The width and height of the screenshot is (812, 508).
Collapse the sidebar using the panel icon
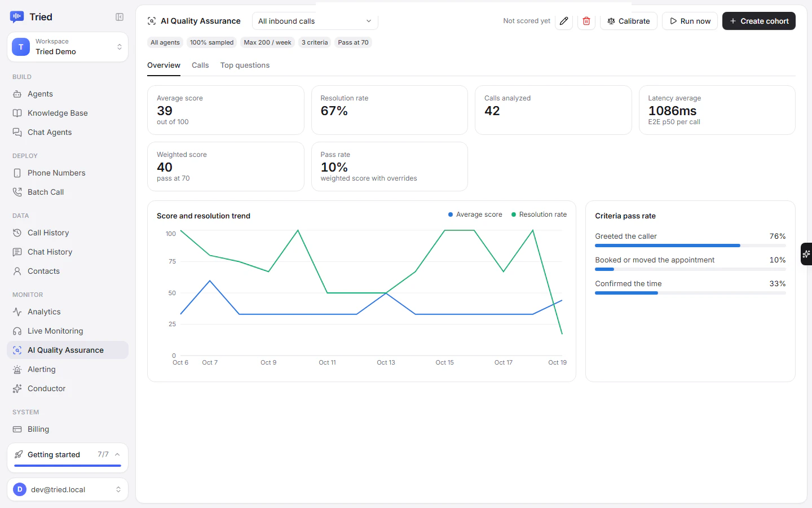(x=120, y=17)
